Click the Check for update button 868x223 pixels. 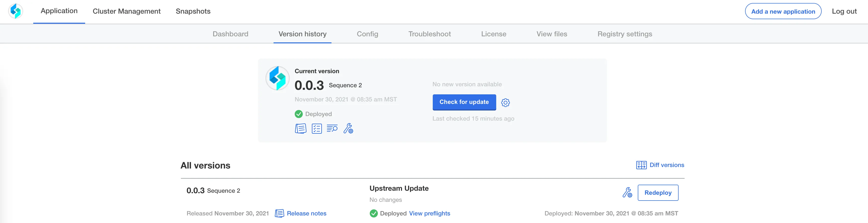point(464,102)
